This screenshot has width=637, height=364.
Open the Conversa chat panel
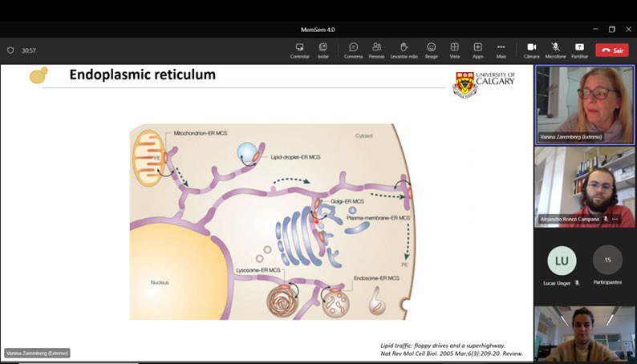(x=353, y=51)
